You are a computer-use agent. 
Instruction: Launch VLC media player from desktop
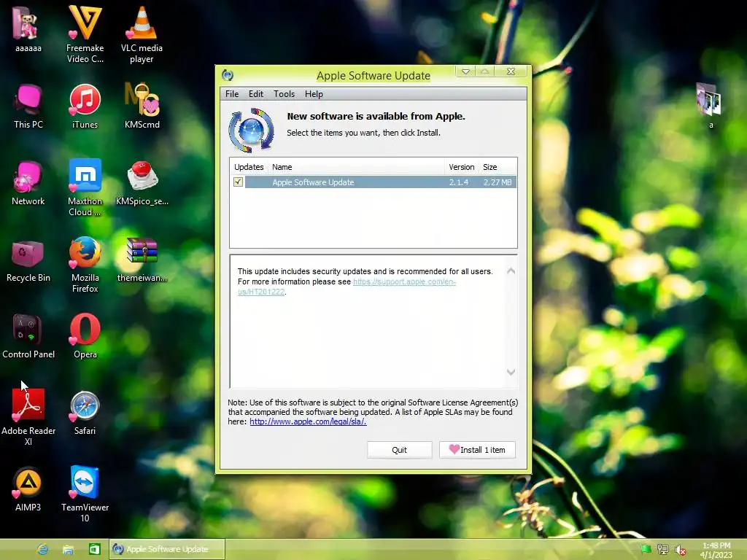(142, 34)
